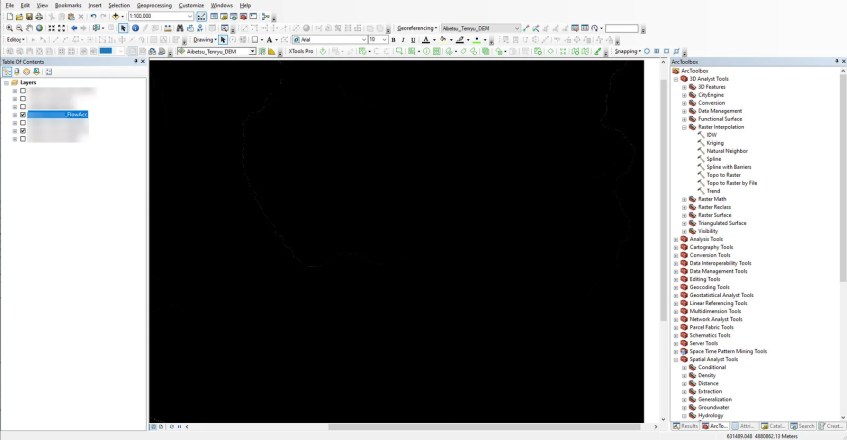Switch Table Of Contents to List By Selection
This screenshot has height=440, width=847.
[x=36, y=72]
